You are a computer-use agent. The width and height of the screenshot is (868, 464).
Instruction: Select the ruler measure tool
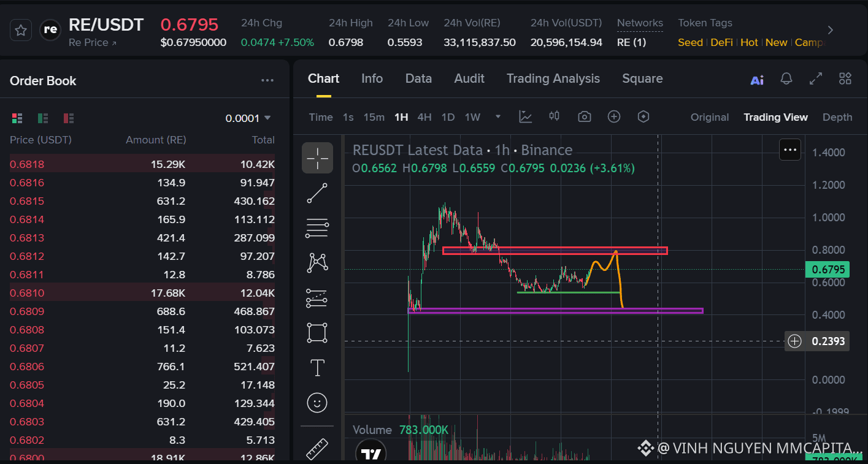(317, 449)
